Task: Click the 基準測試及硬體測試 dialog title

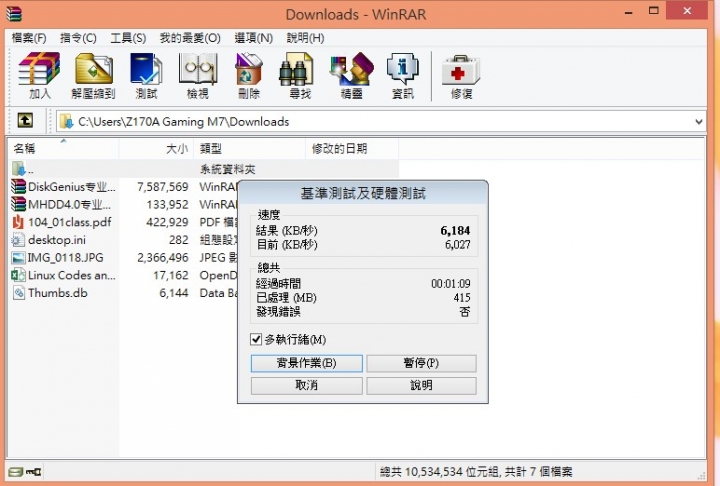Action: (363, 193)
